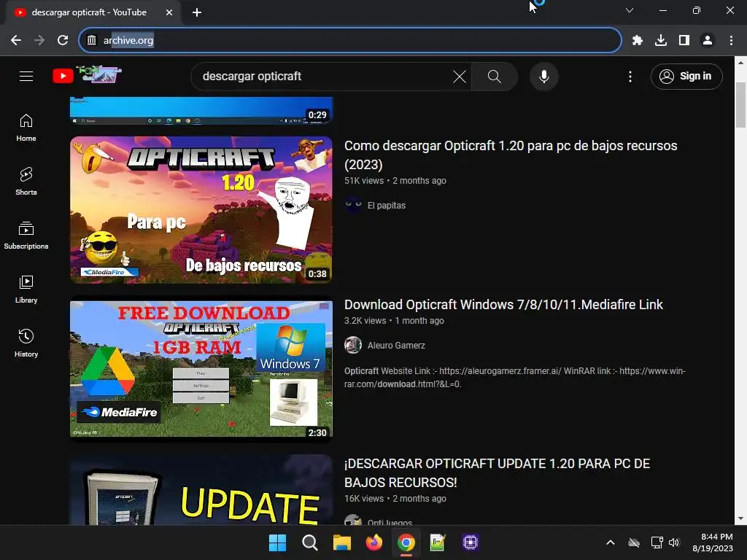Go to Home in sidebar
The width and height of the screenshot is (747, 560).
pyautogui.click(x=26, y=128)
